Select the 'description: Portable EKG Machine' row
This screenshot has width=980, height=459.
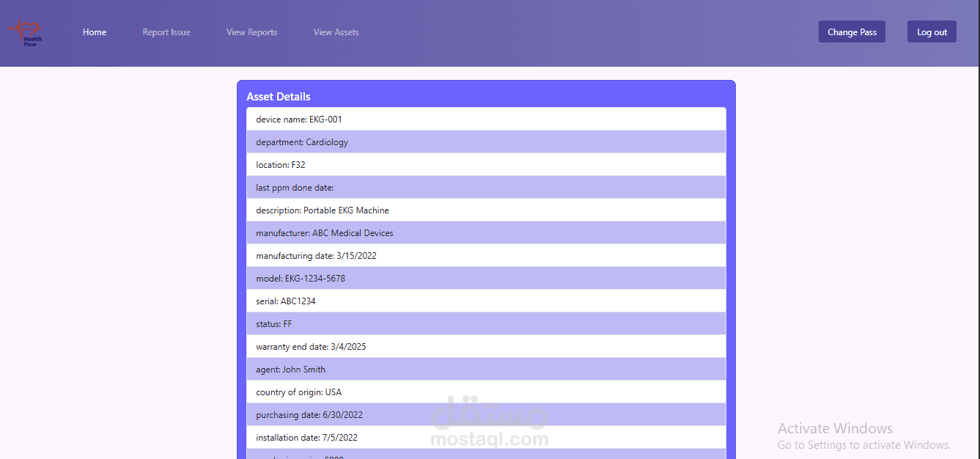tap(486, 210)
